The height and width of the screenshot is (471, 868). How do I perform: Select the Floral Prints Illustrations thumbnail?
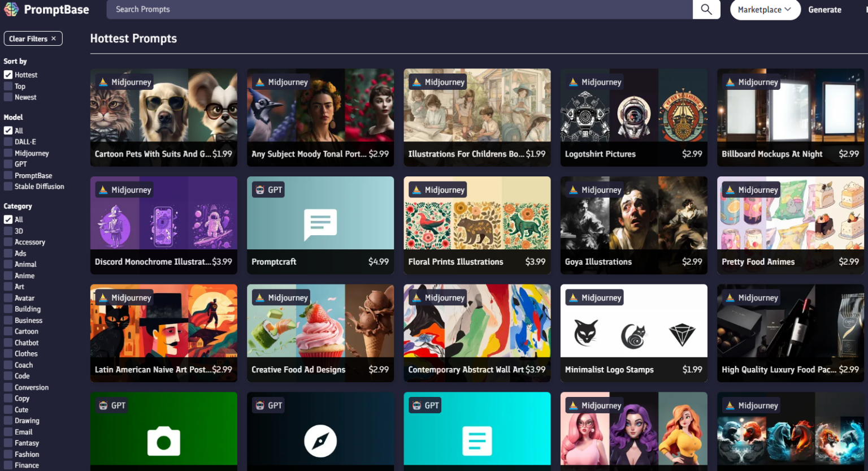pos(477,225)
